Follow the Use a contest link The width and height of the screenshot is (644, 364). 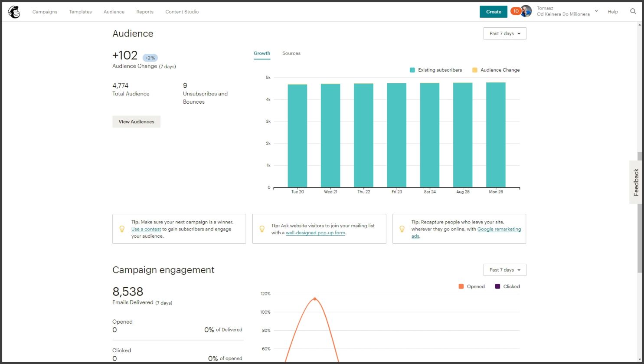146,229
